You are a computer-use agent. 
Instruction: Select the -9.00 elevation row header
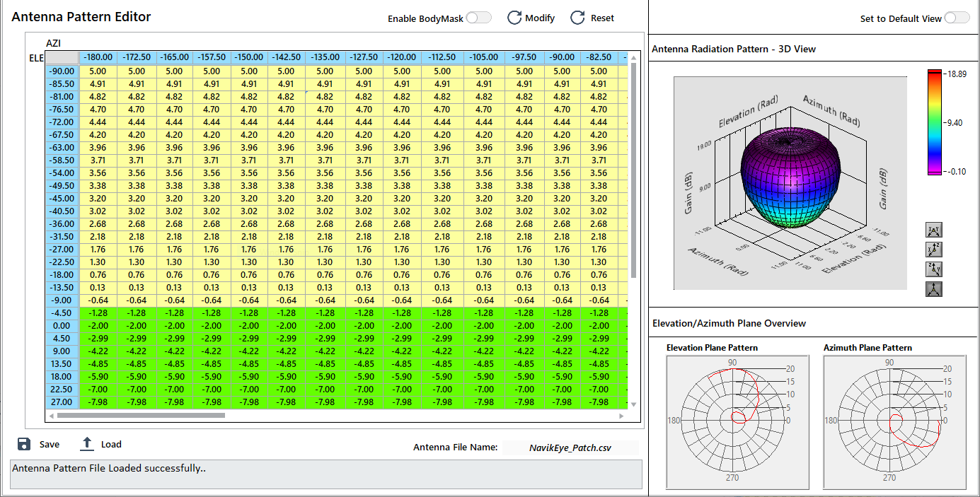[x=62, y=300]
